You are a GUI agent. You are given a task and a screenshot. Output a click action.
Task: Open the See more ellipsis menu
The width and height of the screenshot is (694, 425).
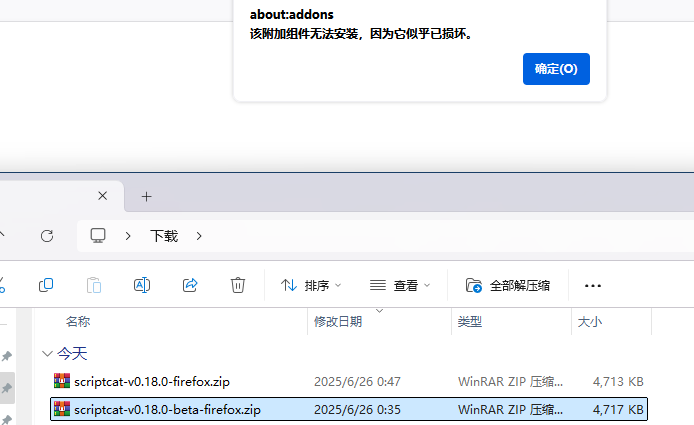point(593,285)
